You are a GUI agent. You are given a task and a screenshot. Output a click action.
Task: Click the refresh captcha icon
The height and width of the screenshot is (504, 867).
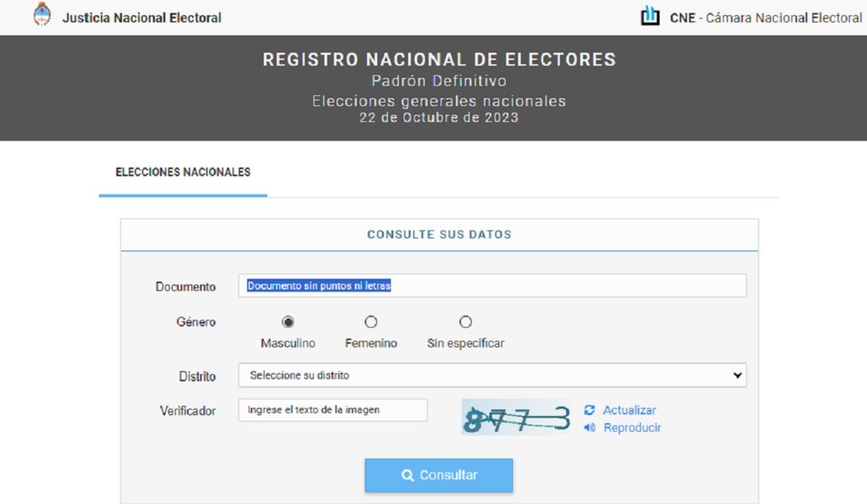tap(590, 410)
